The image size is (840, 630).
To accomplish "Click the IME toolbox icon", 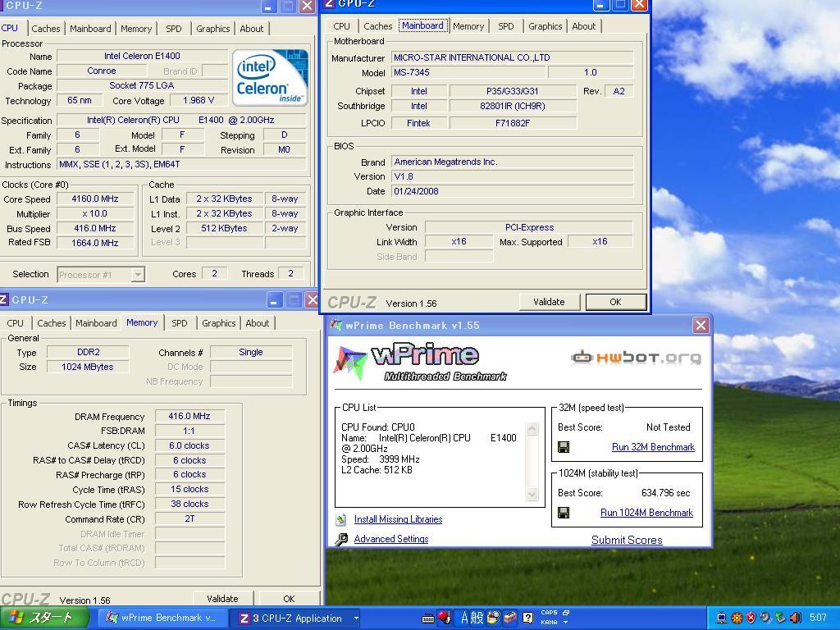I will point(510,618).
